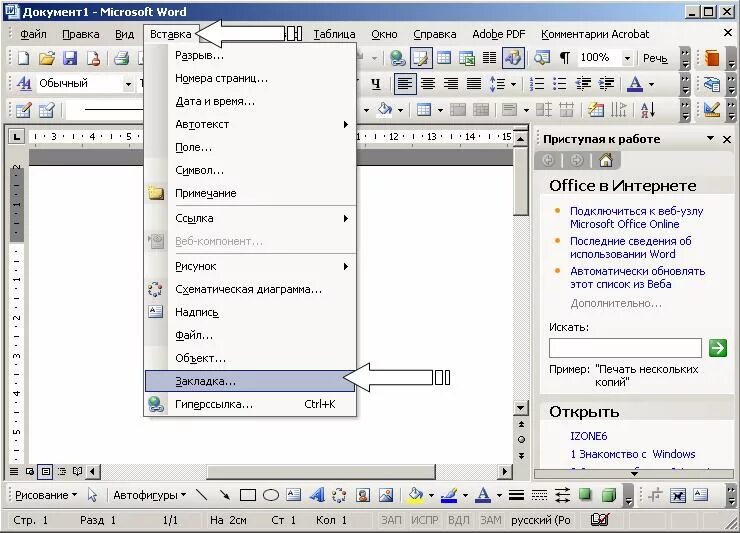Open the task pane title dropdown arrow
The height and width of the screenshot is (533, 740).
tap(710, 138)
